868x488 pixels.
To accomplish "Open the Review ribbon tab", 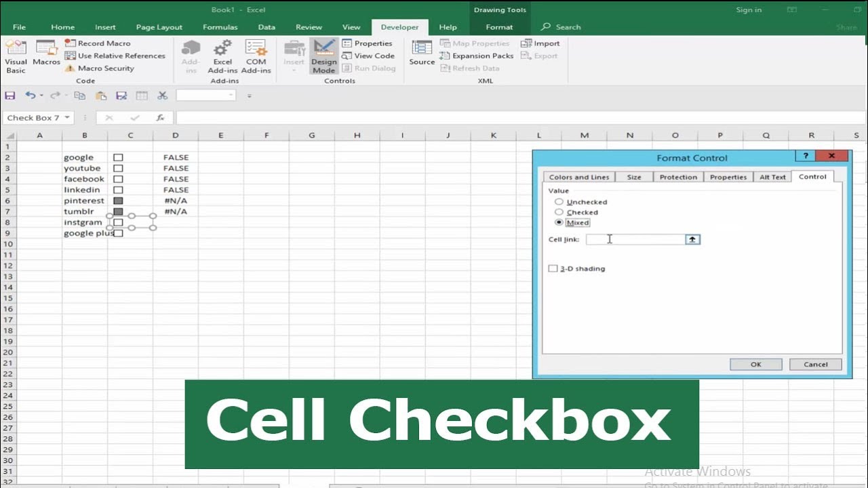I will click(x=309, y=27).
